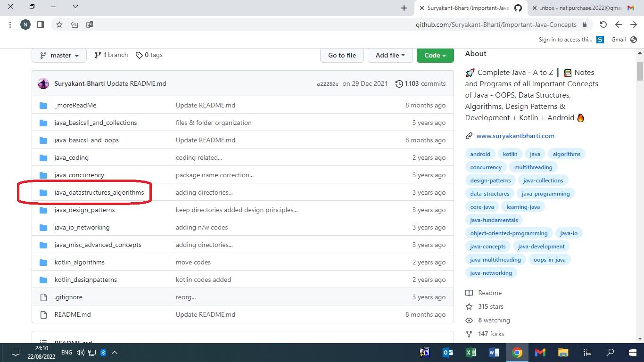644x362 pixels.
Task: Click the Readme book icon
Action: tap(469, 293)
